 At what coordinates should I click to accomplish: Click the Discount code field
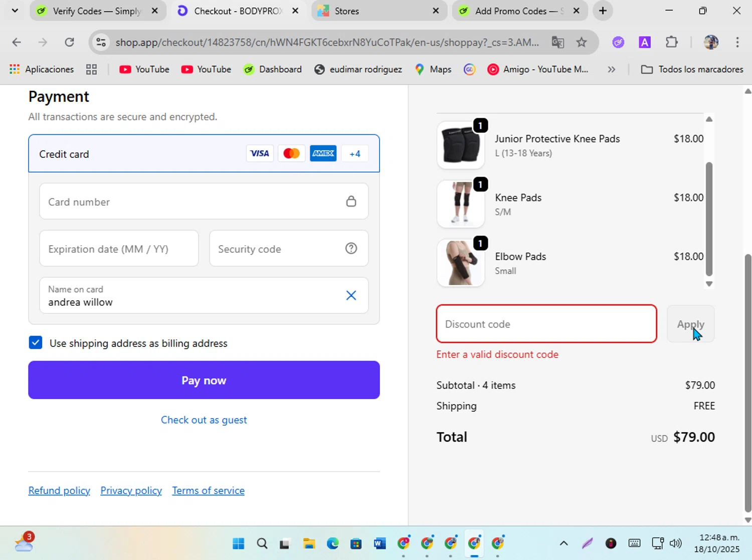[x=546, y=324]
